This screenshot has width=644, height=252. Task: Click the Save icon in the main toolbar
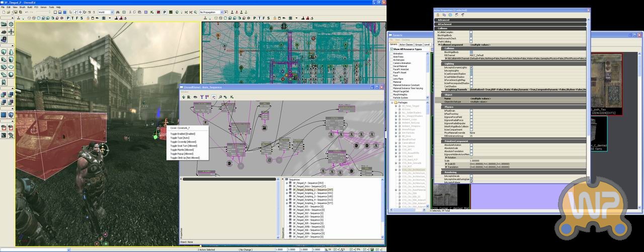click(16, 12)
